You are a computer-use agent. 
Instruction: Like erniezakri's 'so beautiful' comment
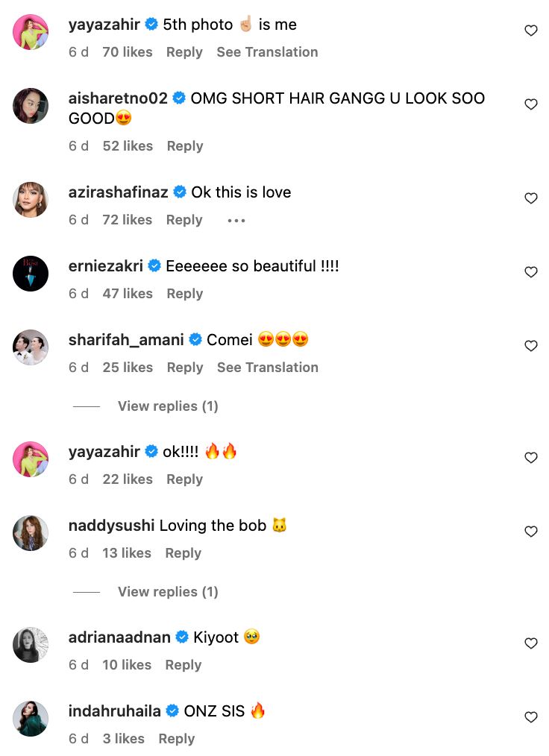point(531,273)
